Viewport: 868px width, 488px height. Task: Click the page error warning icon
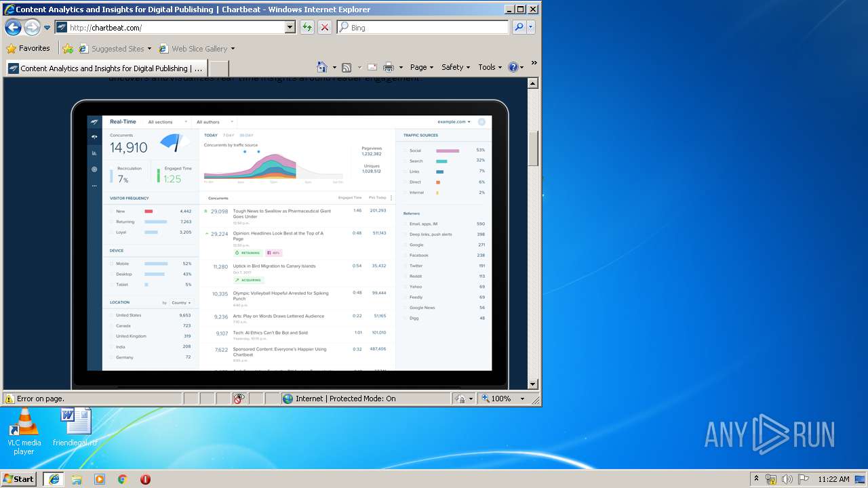9,399
